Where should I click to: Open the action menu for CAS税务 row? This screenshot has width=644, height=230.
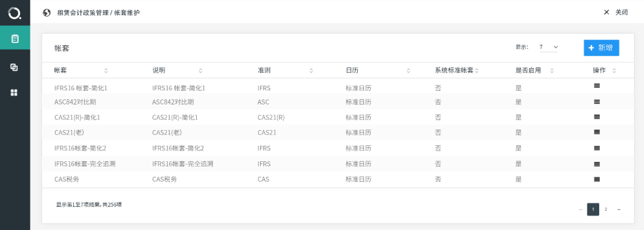click(x=597, y=179)
